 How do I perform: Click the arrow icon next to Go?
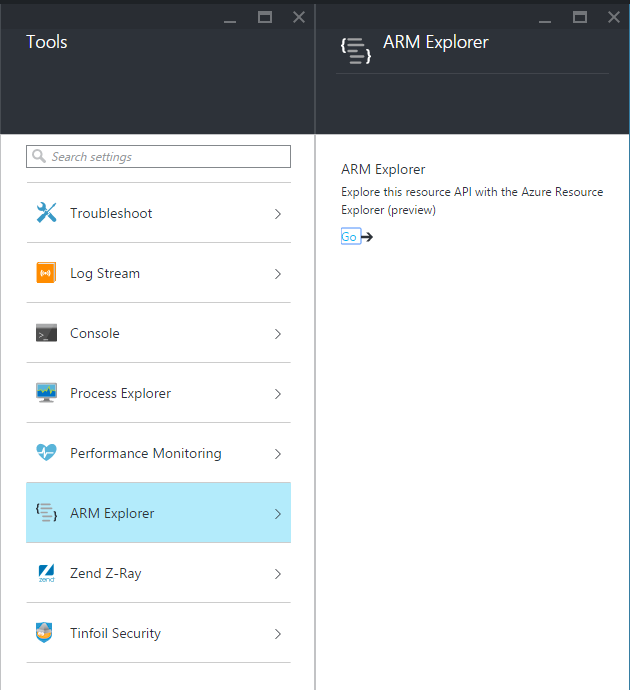[367, 237]
